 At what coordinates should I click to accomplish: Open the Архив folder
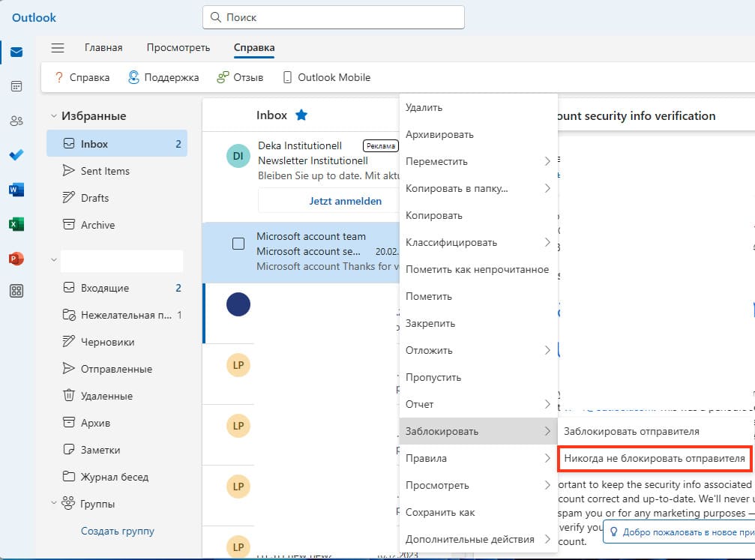click(x=117, y=422)
